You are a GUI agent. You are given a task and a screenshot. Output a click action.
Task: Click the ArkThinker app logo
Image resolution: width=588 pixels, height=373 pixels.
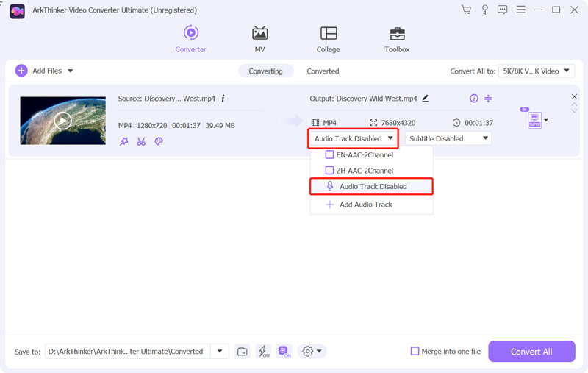coord(17,11)
